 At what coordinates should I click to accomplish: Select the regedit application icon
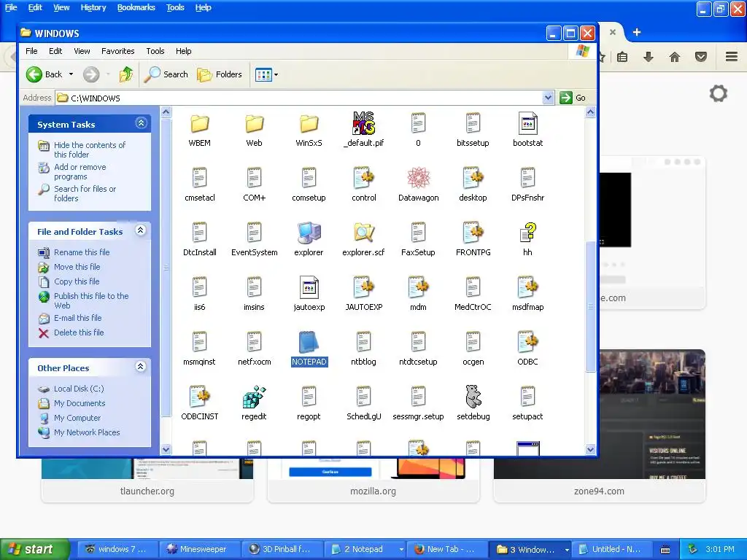pyautogui.click(x=254, y=404)
